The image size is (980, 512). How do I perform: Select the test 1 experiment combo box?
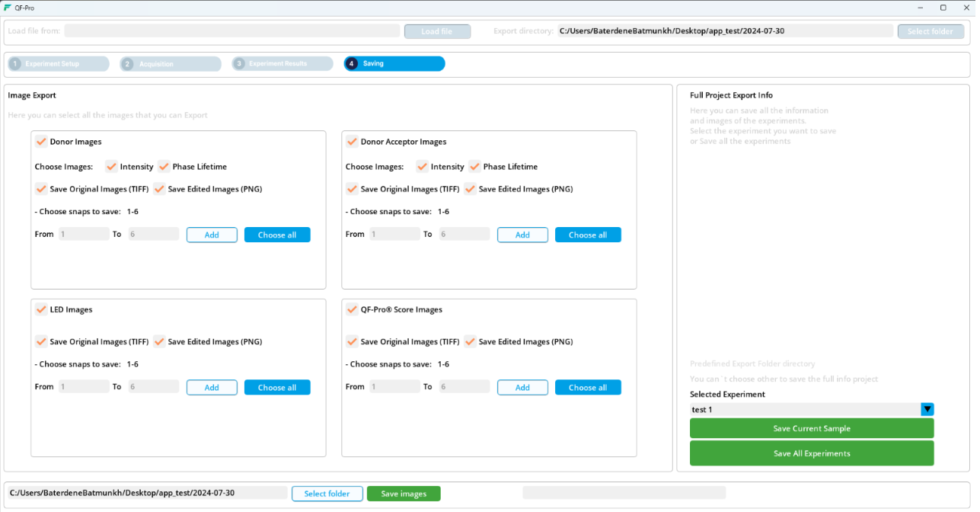[x=804, y=409]
